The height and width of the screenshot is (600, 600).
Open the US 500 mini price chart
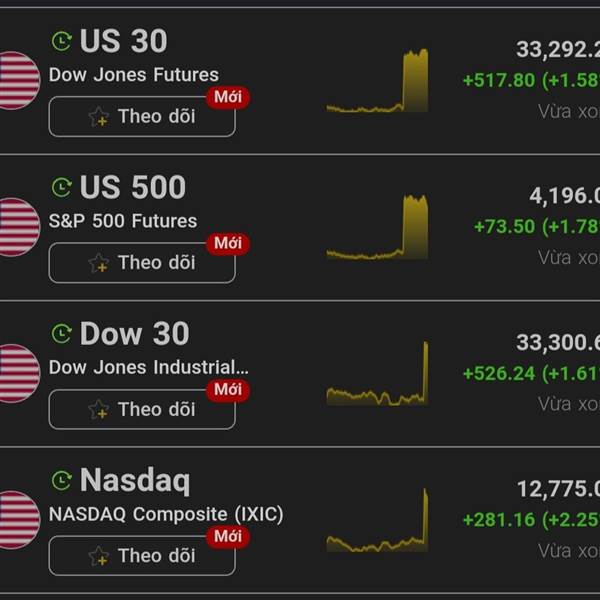click(377, 227)
